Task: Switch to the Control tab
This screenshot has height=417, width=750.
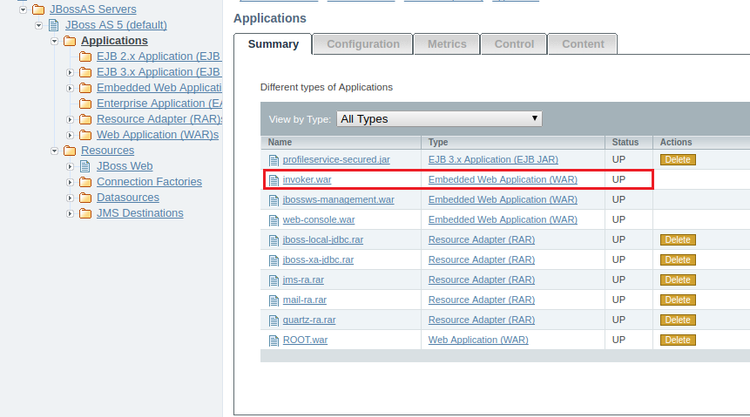Action: point(514,44)
